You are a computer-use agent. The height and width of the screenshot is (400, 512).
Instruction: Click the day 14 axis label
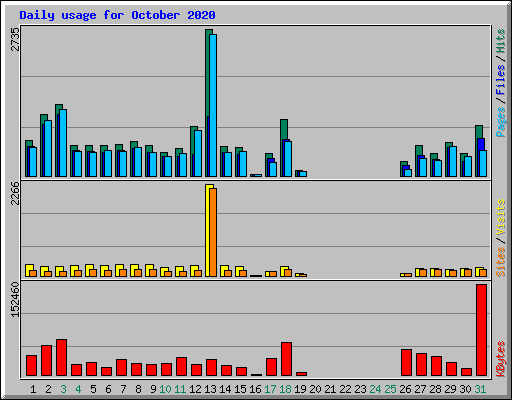[x=225, y=389]
